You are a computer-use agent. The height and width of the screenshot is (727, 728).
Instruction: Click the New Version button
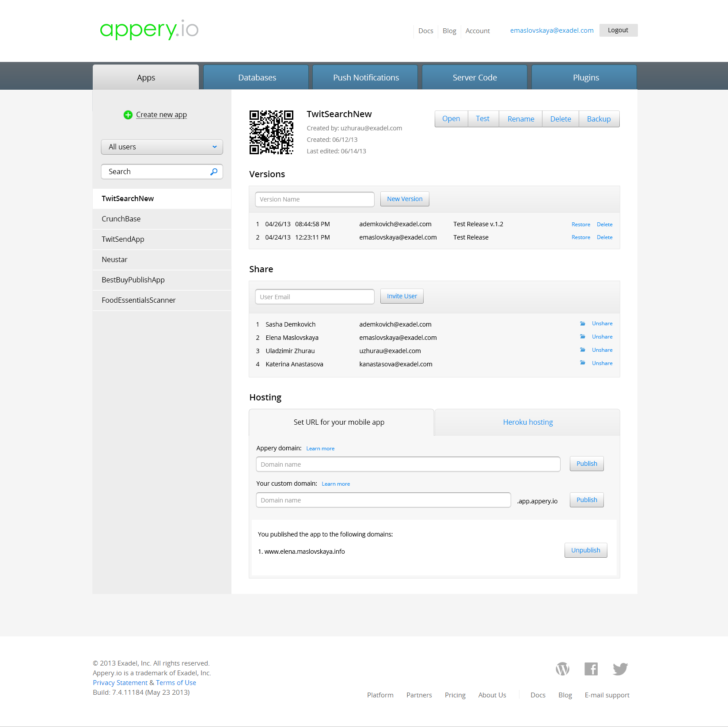pyautogui.click(x=405, y=199)
